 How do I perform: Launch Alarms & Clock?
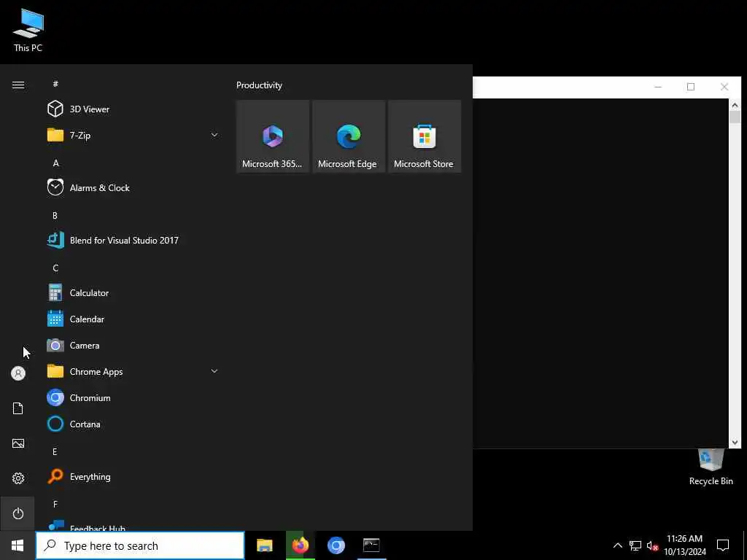point(133,187)
